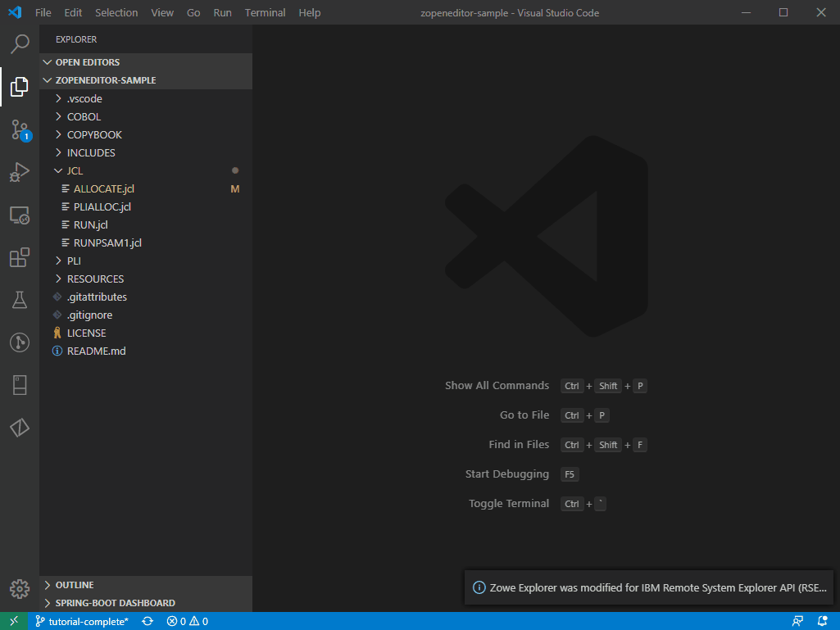Expand the RESOURCES folder
840x630 pixels.
(x=146, y=279)
